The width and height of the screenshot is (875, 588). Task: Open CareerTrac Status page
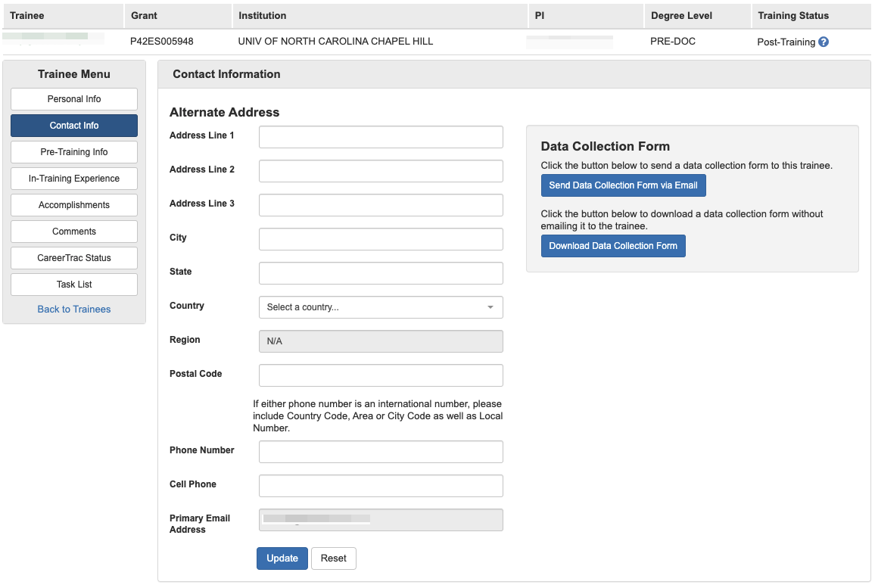pyautogui.click(x=74, y=258)
